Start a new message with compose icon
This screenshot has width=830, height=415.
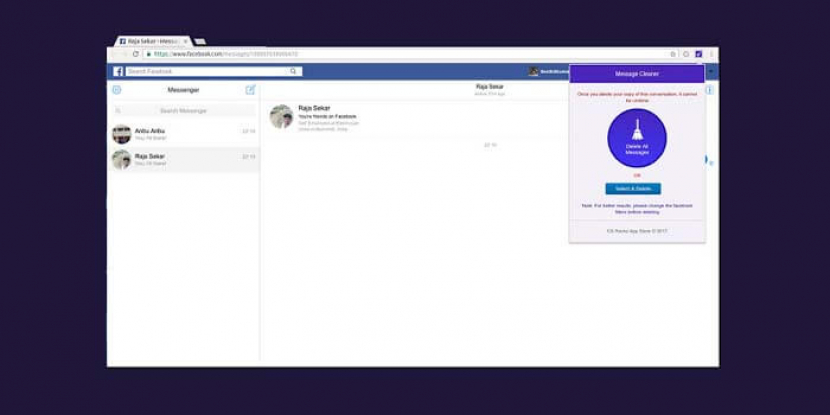click(x=250, y=90)
